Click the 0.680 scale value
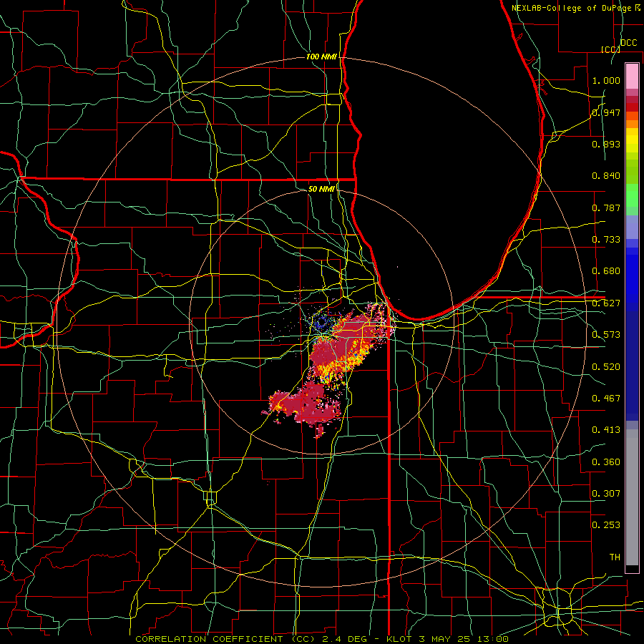This screenshot has width=644, height=644. tap(606, 271)
